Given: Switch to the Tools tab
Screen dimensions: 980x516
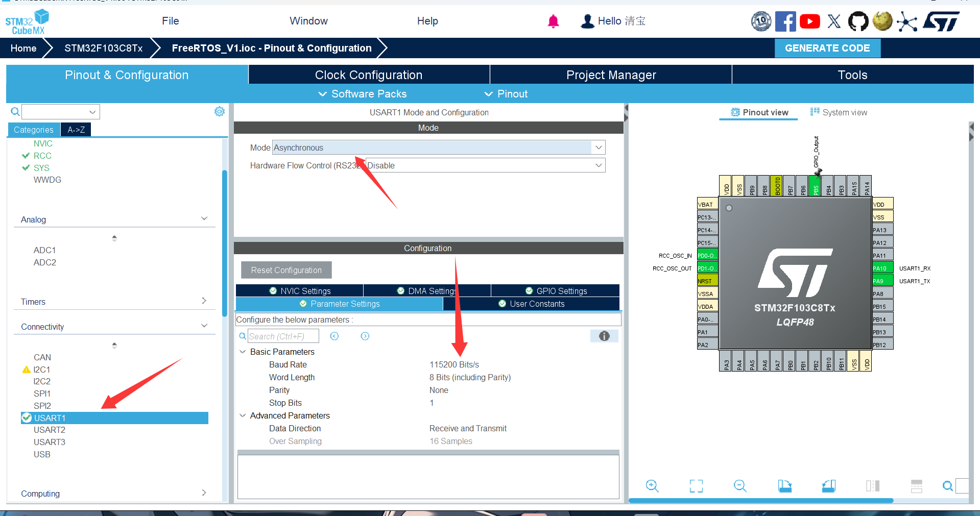Looking at the screenshot, I should tap(853, 75).
